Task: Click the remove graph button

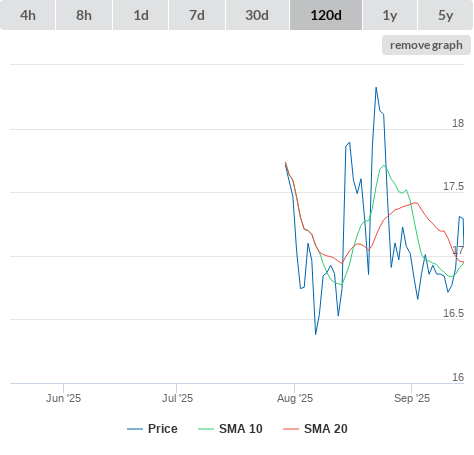Action: pyautogui.click(x=426, y=45)
